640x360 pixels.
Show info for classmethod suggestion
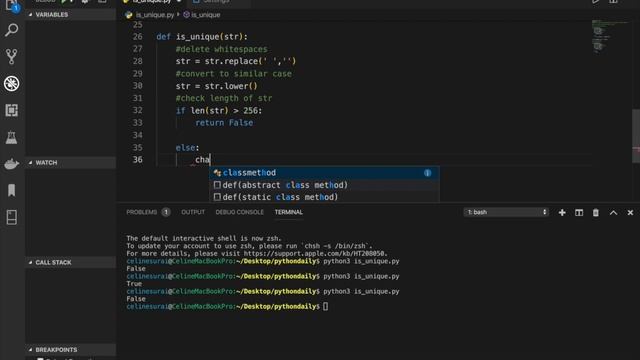[x=427, y=173]
